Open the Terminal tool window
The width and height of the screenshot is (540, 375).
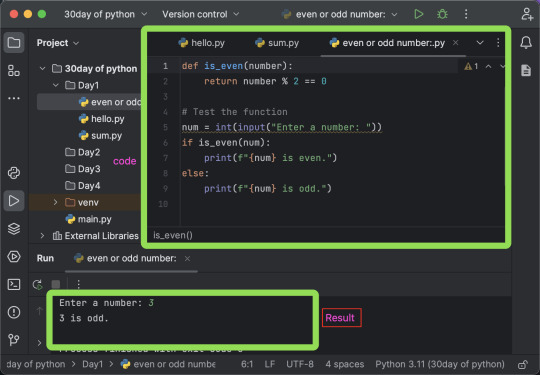pos(14,284)
